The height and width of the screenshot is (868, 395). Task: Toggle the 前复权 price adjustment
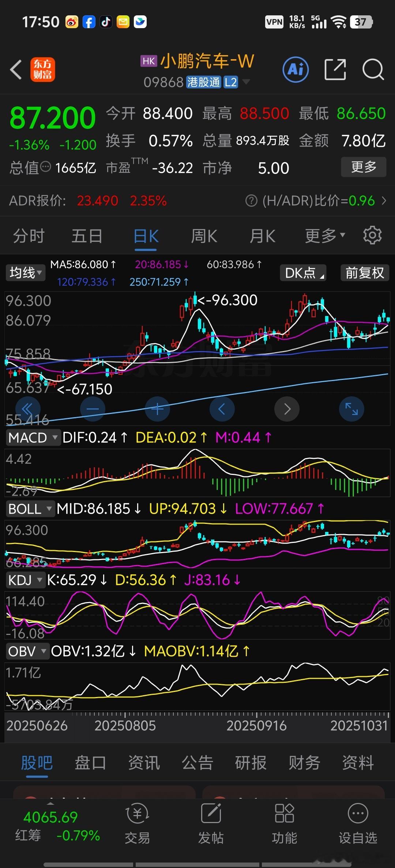click(x=365, y=273)
